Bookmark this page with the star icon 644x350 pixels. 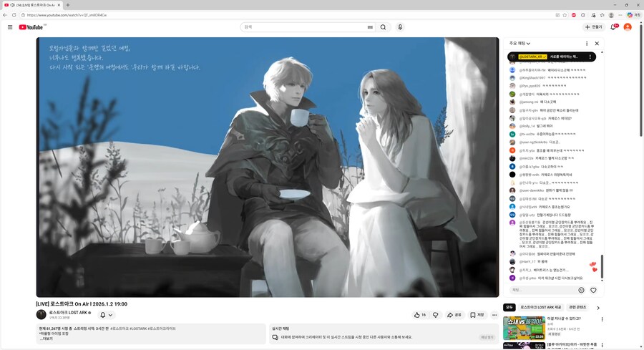(x=565, y=15)
